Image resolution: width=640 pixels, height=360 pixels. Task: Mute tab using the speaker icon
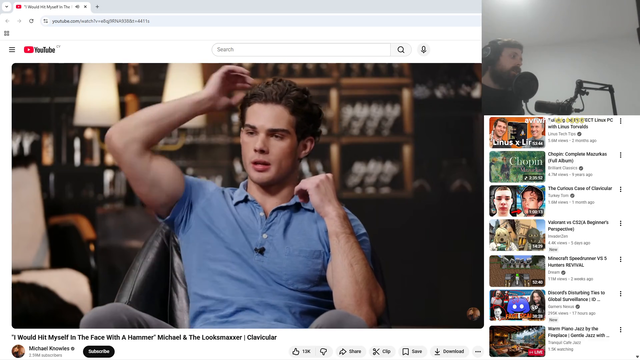(x=77, y=7)
